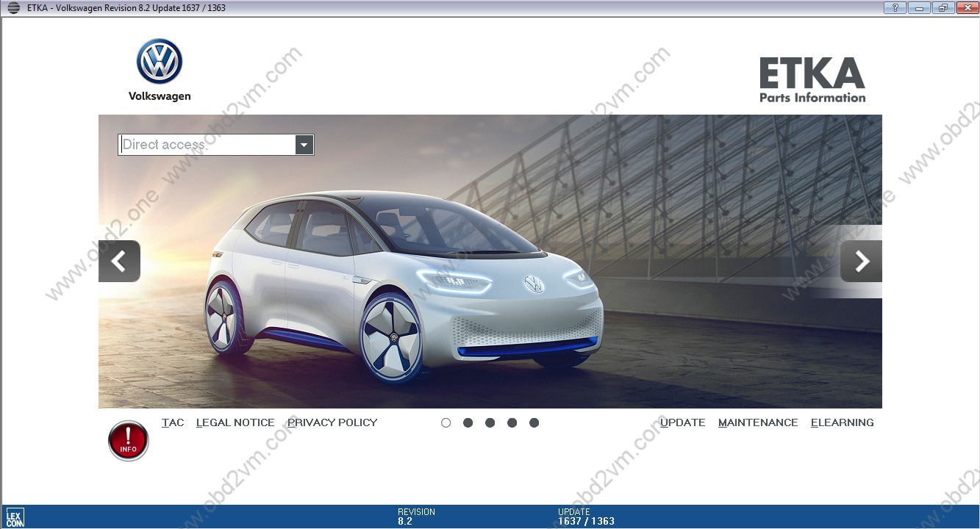Image resolution: width=980 pixels, height=529 pixels.
Task: Open the red INFO icon
Action: point(129,441)
